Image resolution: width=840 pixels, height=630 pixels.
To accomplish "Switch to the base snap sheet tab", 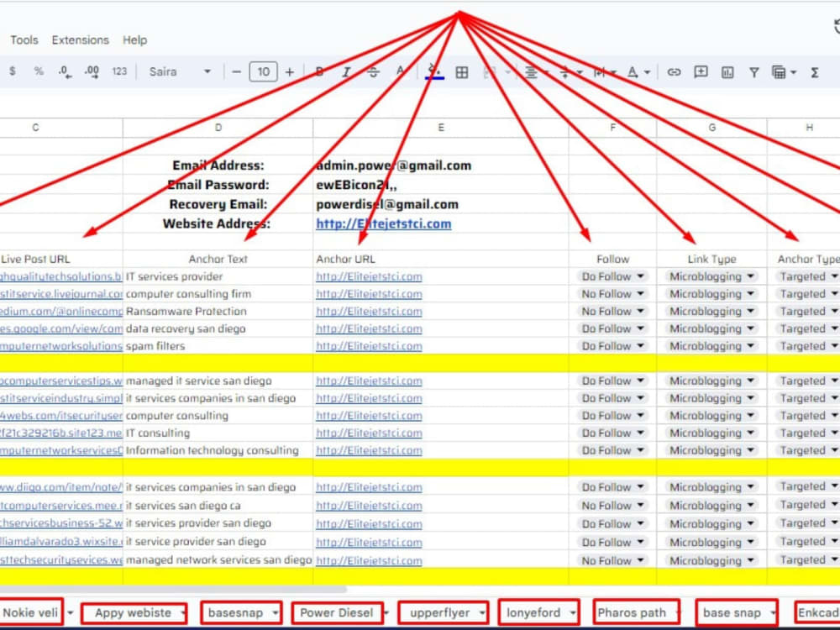I will [737, 613].
